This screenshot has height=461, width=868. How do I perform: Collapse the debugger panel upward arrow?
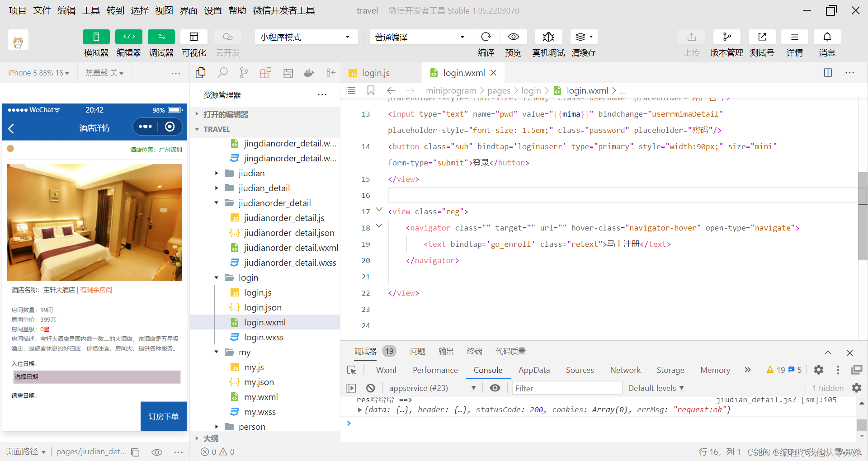coord(828,353)
